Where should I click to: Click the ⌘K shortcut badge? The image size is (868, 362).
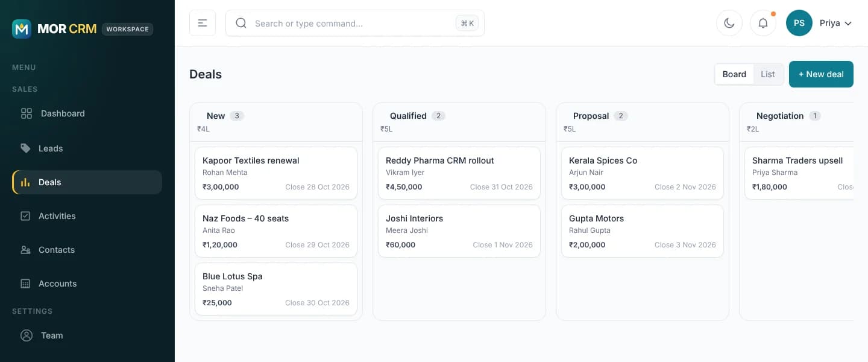[467, 24]
